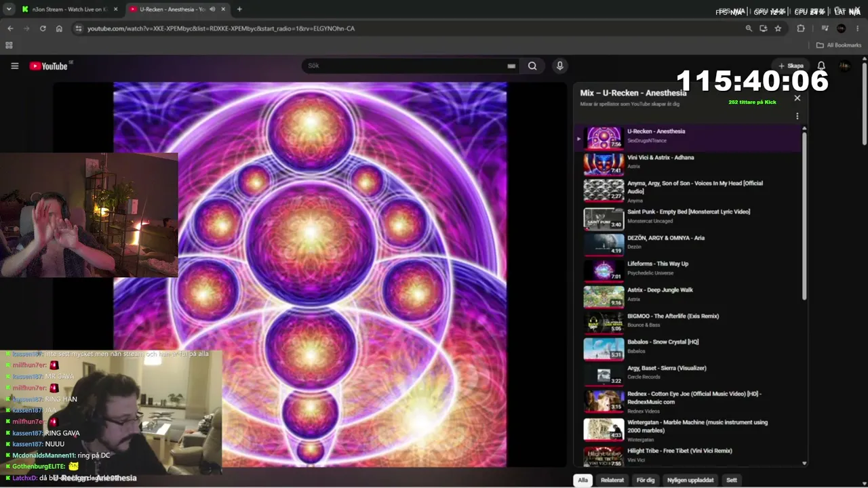868x488 pixels.
Task: Open a new browser tab with plus
Action: point(239,9)
